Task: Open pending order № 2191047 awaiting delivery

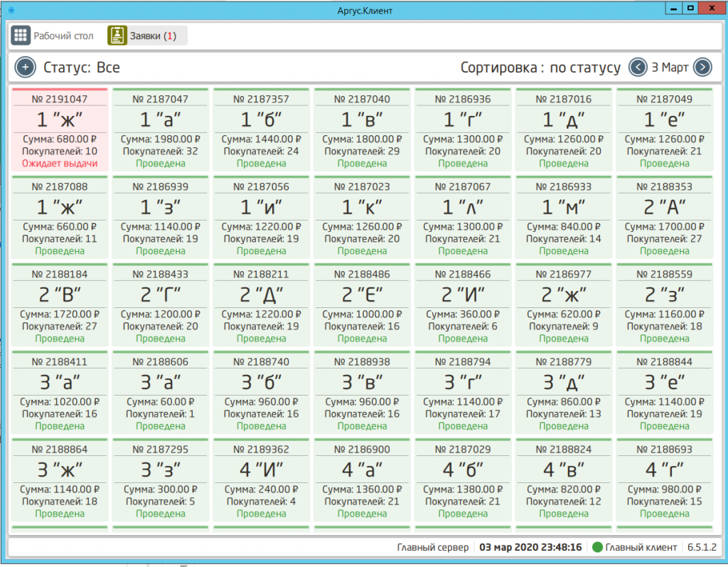Action: (x=60, y=131)
